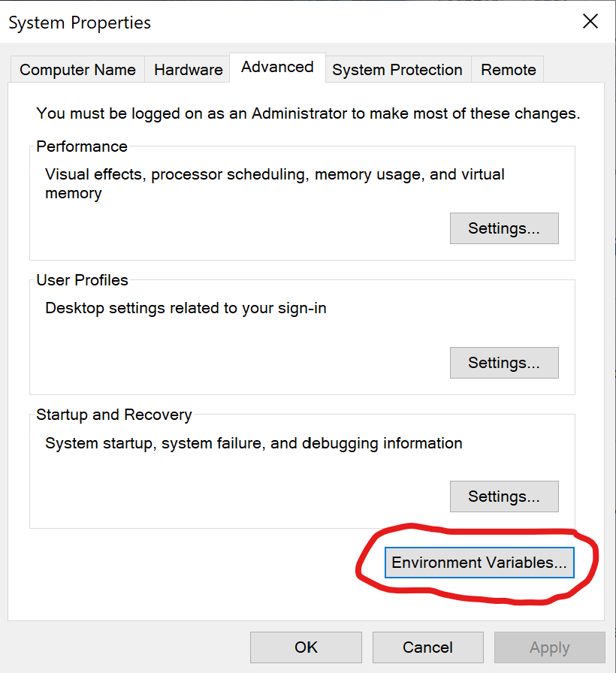Open the Hardware tab
The width and height of the screenshot is (616, 673).
click(x=188, y=70)
